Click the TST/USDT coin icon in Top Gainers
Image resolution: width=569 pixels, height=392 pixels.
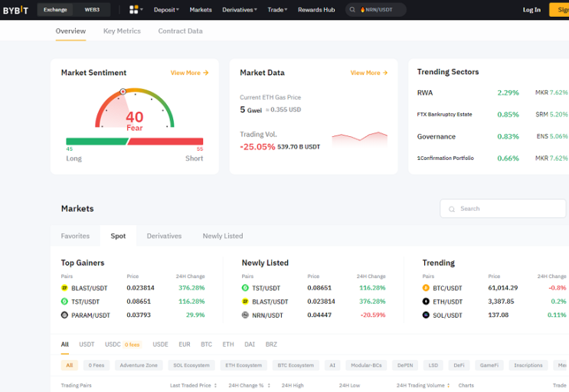(x=64, y=302)
